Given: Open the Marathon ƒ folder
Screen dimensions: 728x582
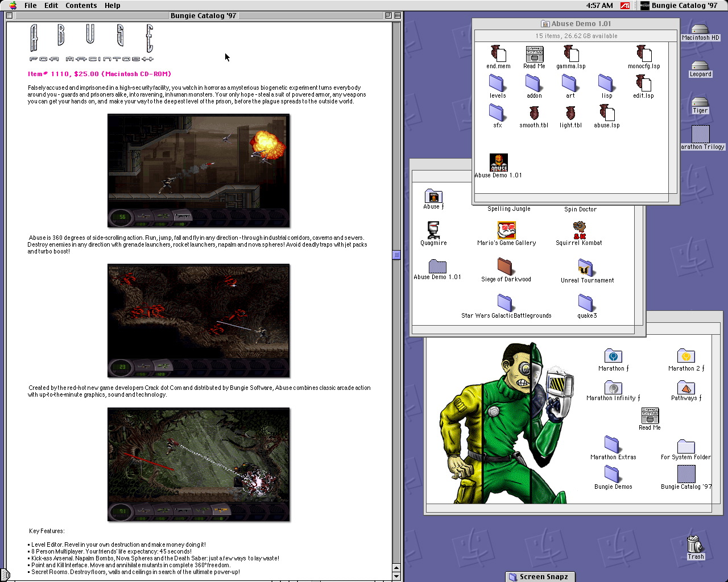Looking at the screenshot, I should (613, 356).
